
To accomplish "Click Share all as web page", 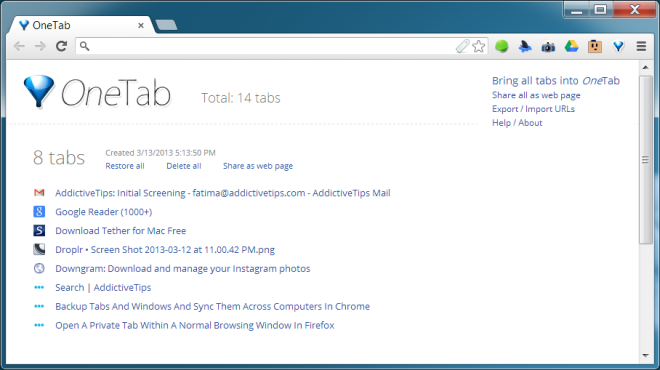I will click(x=536, y=95).
